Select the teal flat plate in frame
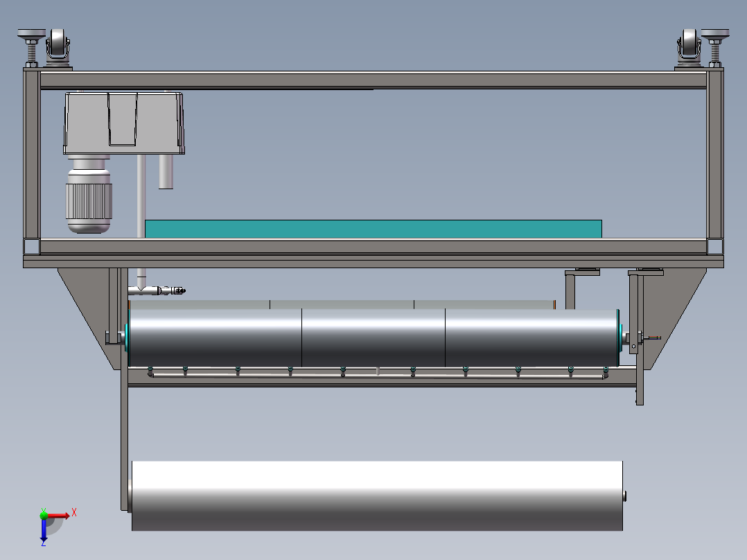The width and height of the screenshot is (747, 560). tap(373, 229)
